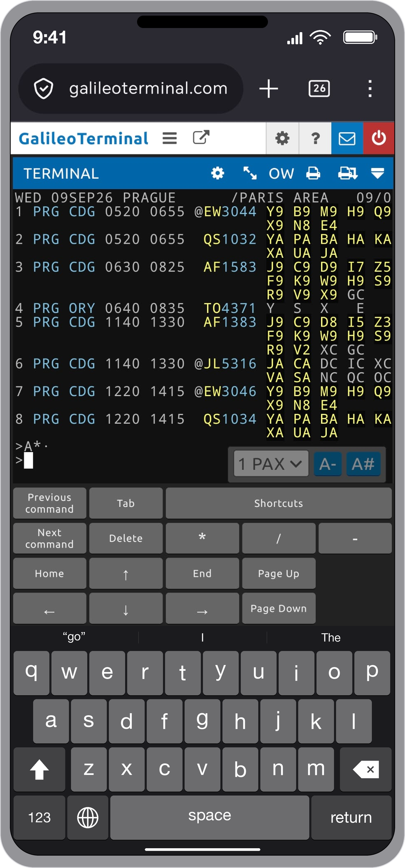Print the terminal output
The height and width of the screenshot is (868, 405).
tap(313, 173)
